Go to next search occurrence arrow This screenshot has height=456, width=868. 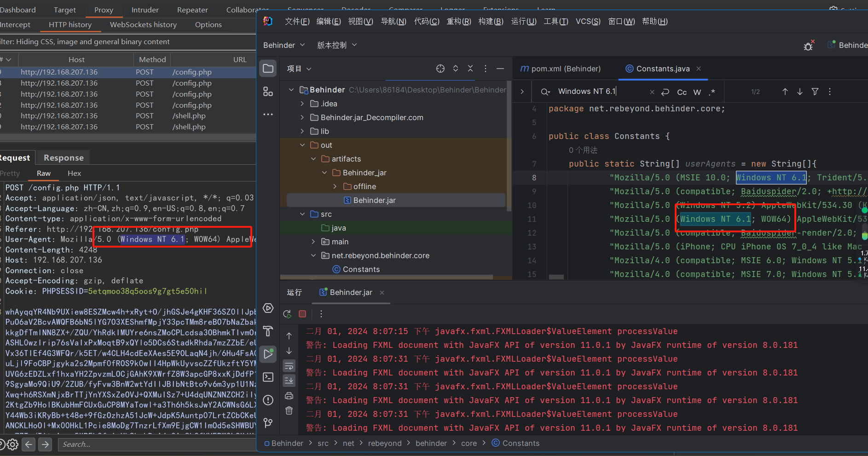tap(800, 92)
